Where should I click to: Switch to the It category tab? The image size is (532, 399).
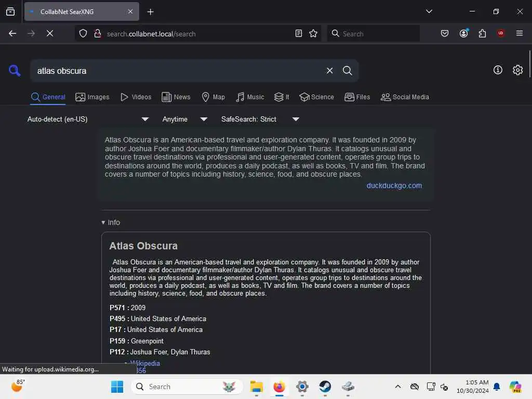coord(282,97)
